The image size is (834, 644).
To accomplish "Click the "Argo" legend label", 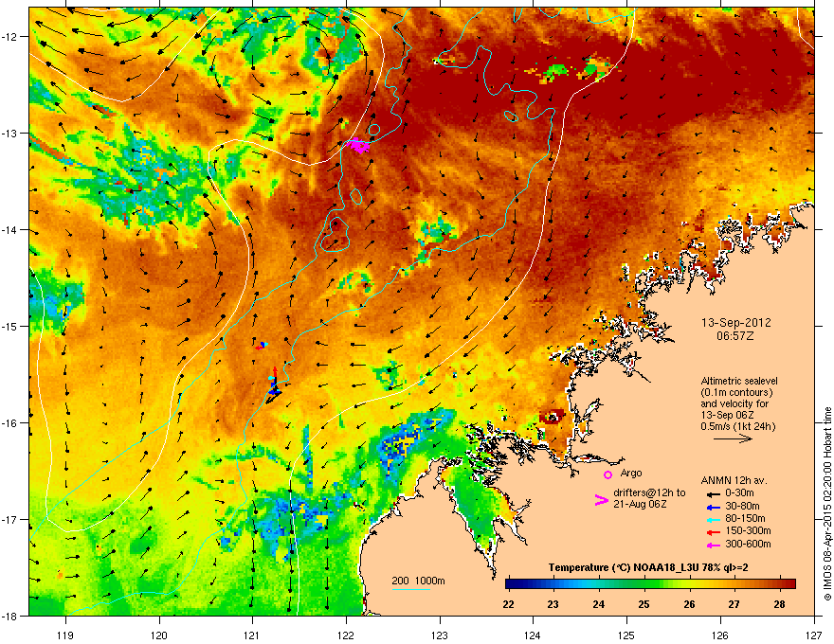I will [631, 473].
